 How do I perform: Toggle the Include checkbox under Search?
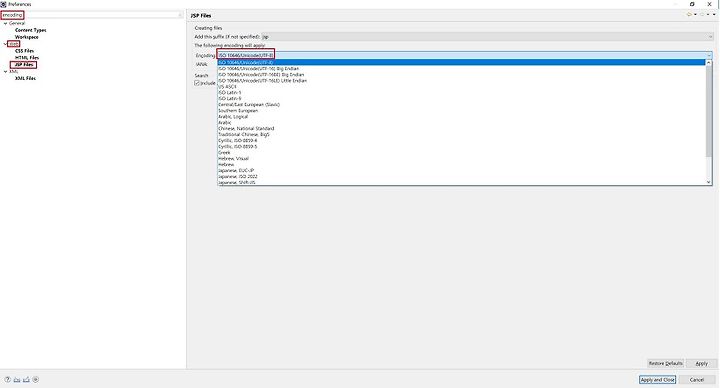tap(197, 83)
